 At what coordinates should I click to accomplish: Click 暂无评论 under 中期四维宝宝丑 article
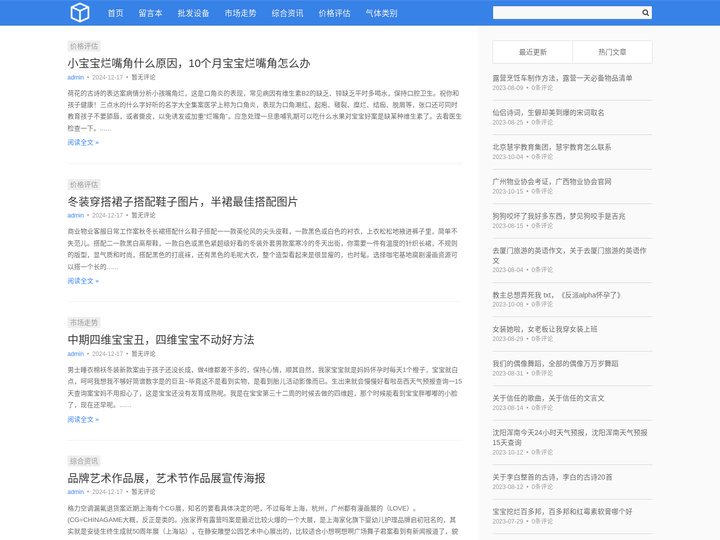coord(143,354)
